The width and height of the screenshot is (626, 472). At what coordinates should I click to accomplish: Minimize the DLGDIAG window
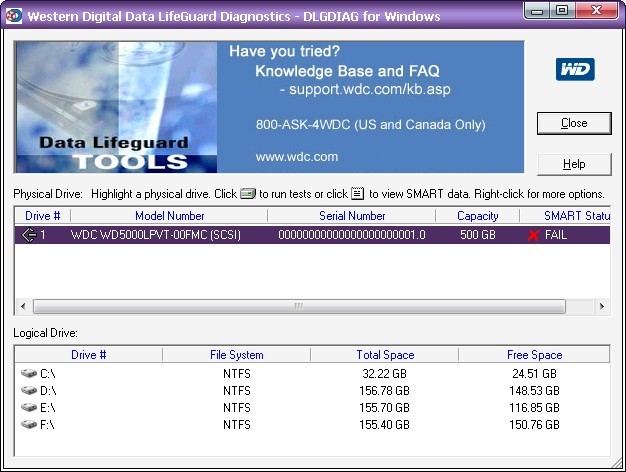pyautogui.click(x=537, y=11)
